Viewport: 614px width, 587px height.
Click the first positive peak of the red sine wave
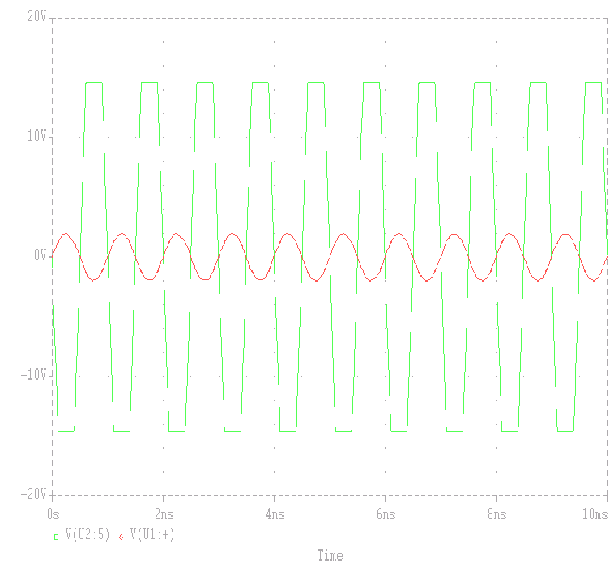(66, 235)
